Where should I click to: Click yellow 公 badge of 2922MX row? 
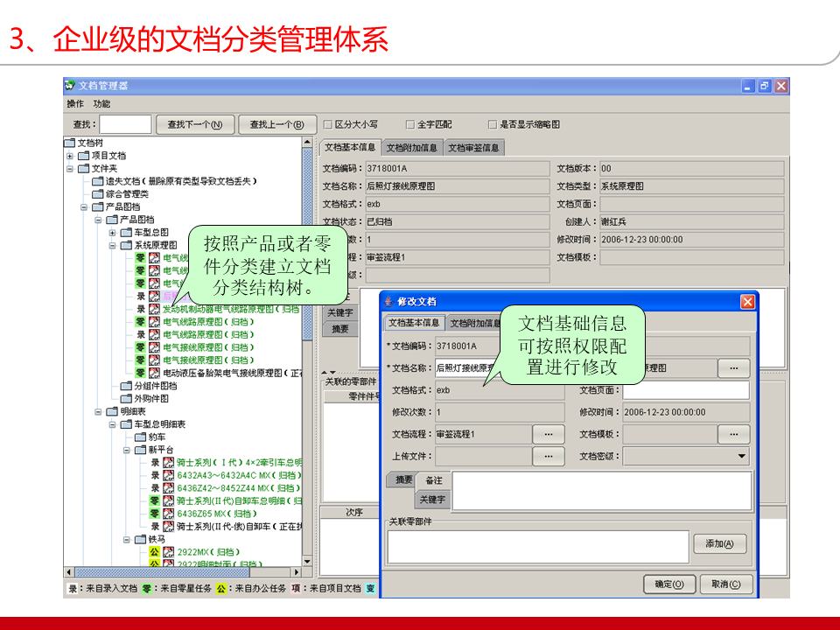[x=154, y=552]
